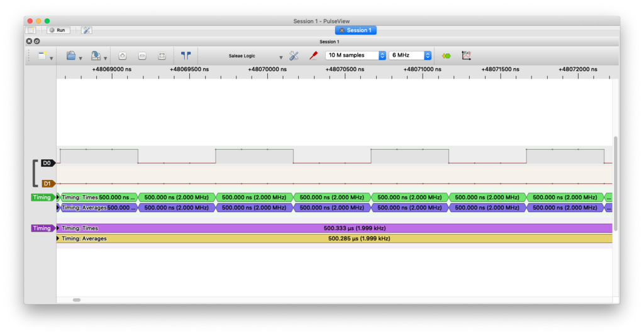Click the open file folder icon

(x=71, y=56)
